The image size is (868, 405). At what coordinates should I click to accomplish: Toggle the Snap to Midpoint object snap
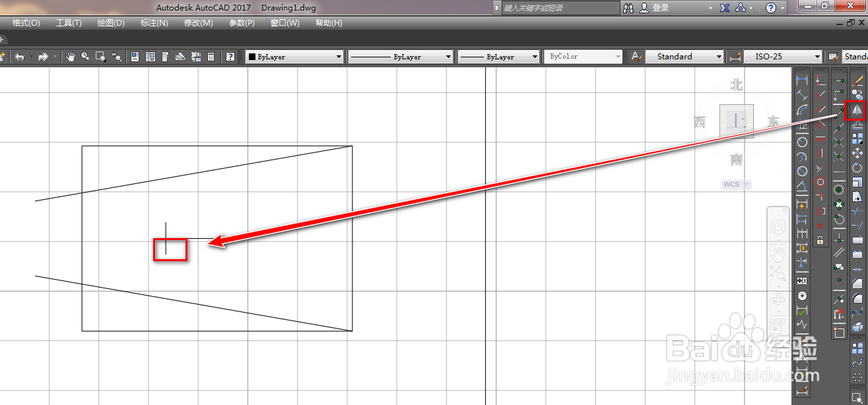click(x=839, y=127)
